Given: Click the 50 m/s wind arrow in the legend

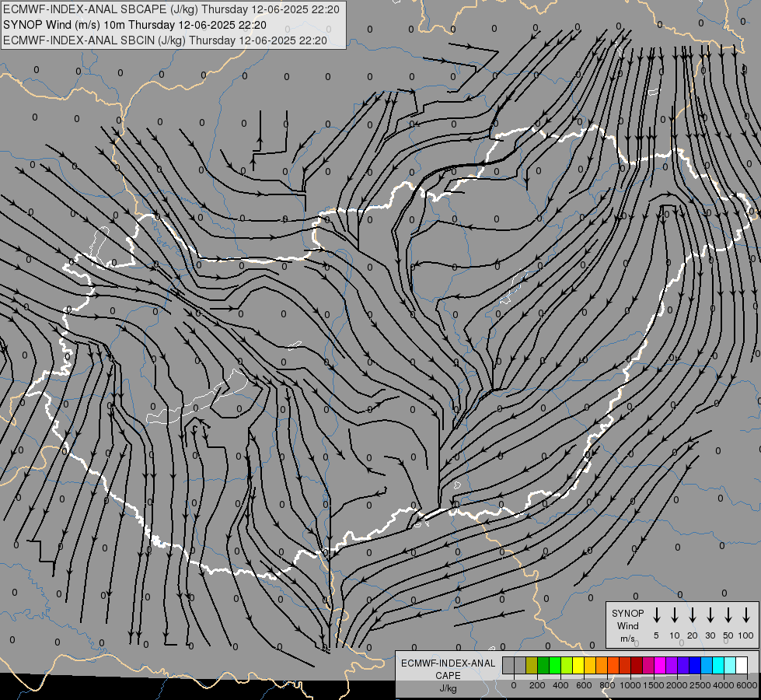Looking at the screenshot, I should 728,615.
